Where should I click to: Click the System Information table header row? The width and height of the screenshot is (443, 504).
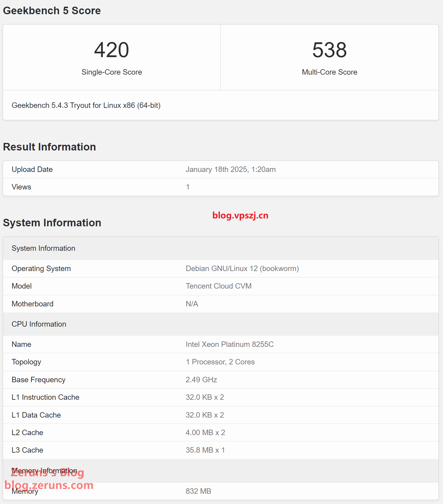(x=43, y=248)
